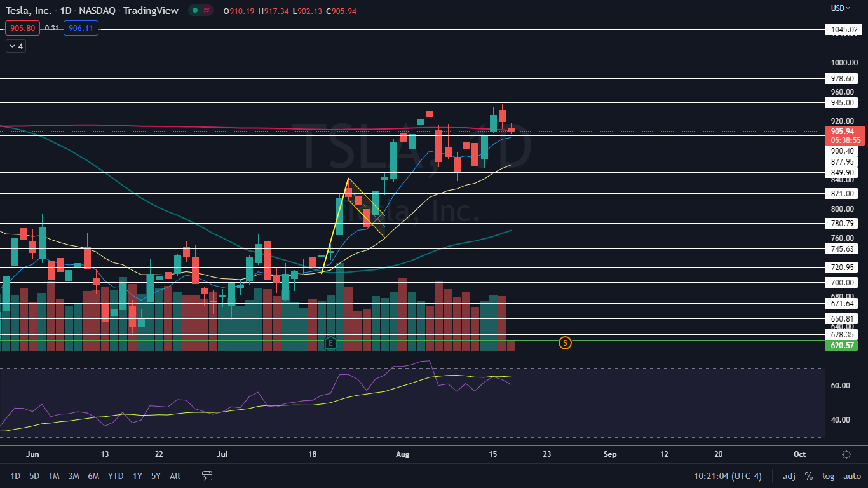Select the 1M date range
Screen dimensions: 868x488
54,476
